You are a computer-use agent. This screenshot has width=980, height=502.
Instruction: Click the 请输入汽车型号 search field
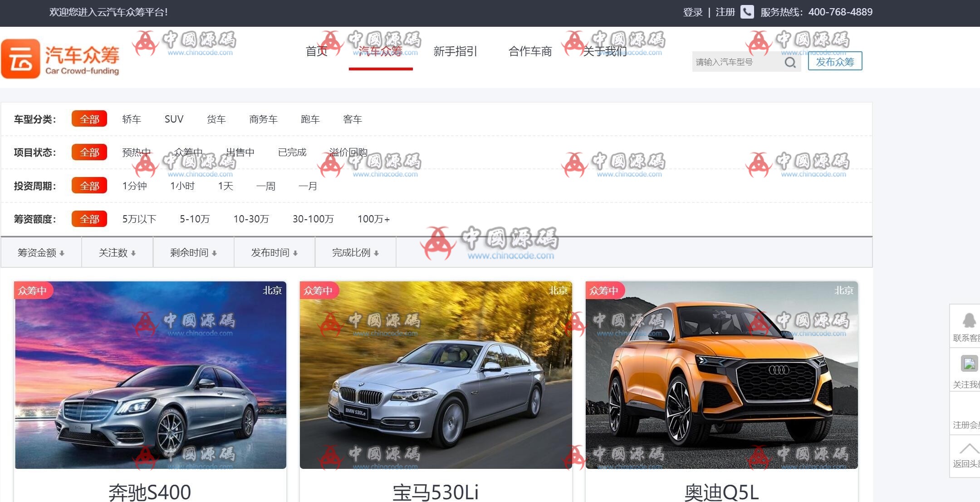[735, 62]
